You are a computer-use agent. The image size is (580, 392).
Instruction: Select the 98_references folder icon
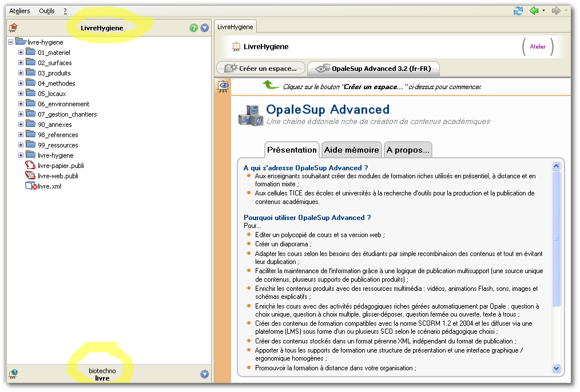(x=31, y=135)
